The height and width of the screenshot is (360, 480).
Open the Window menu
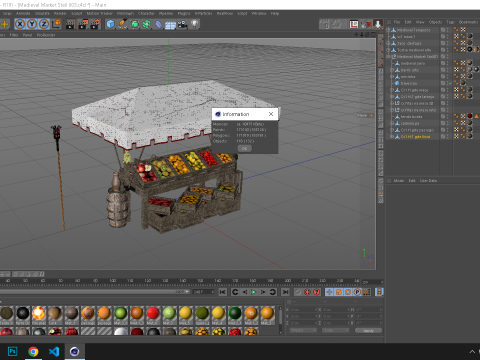259,13
